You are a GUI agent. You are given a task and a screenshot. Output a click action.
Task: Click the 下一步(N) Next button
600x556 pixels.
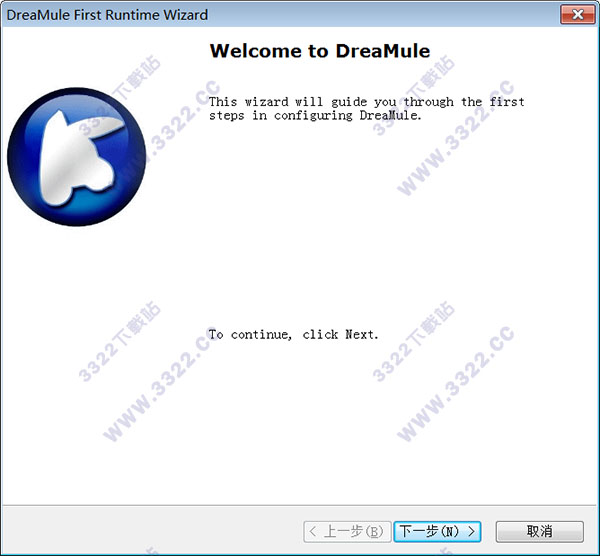click(438, 531)
